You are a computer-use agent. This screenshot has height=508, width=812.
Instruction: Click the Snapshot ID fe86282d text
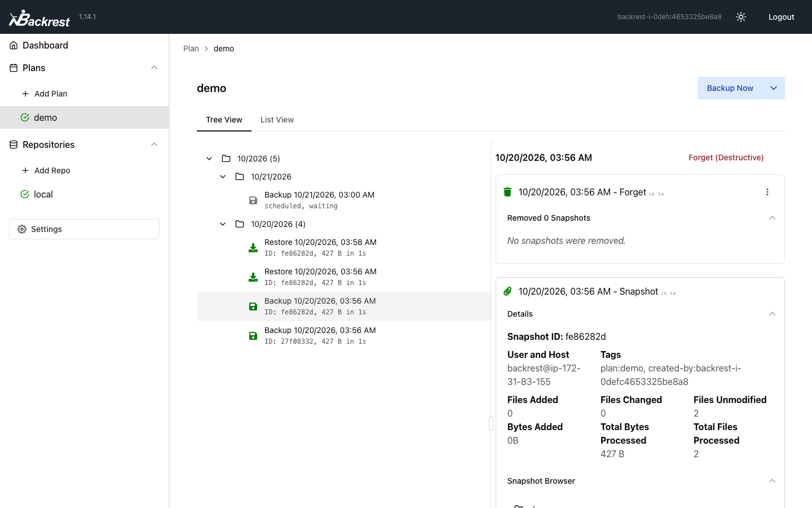pyautogui.click(x=557, y=336)
